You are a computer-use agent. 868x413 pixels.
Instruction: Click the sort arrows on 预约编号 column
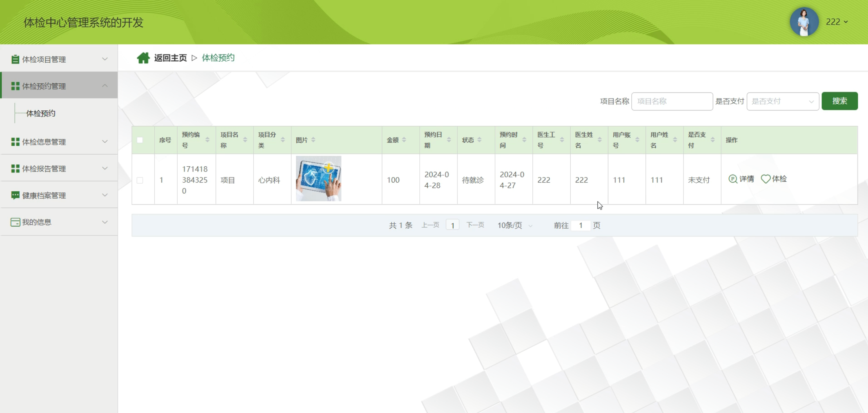(208, 140)
